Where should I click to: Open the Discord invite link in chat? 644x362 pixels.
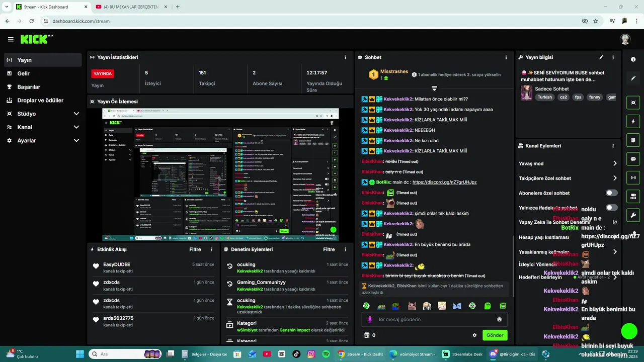click(x=444, y=182)
